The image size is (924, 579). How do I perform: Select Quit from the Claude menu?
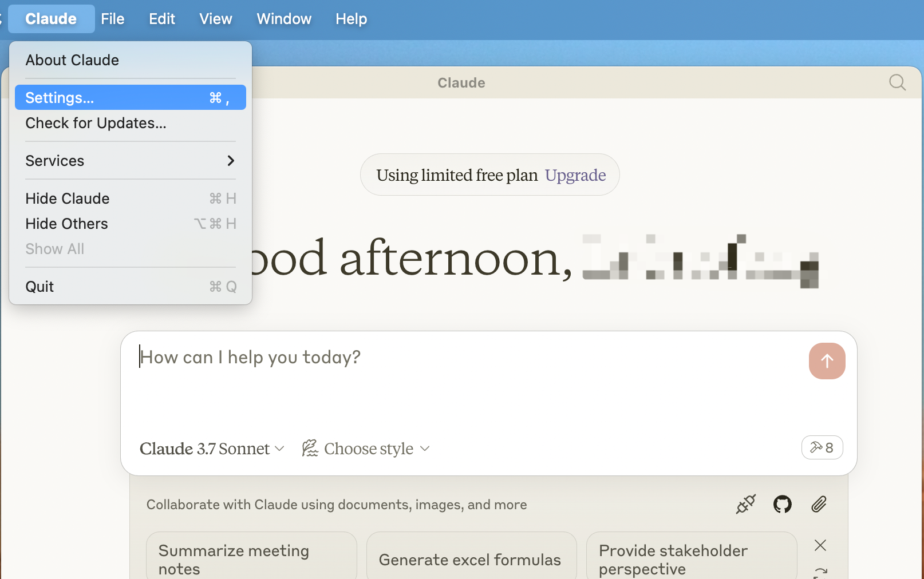point(131,287)
